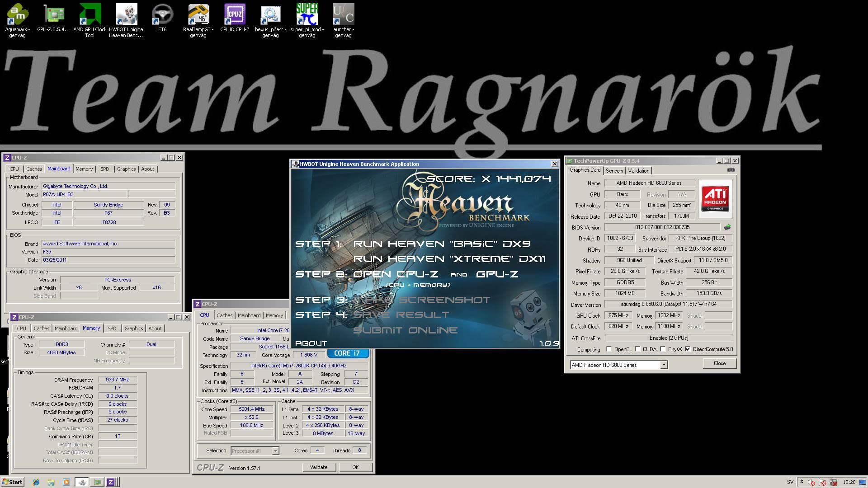Open Graphics tab in top CPU-Z window
Image resolution: width=868 pixels, height=488 pixels.
tap(127, 169)
